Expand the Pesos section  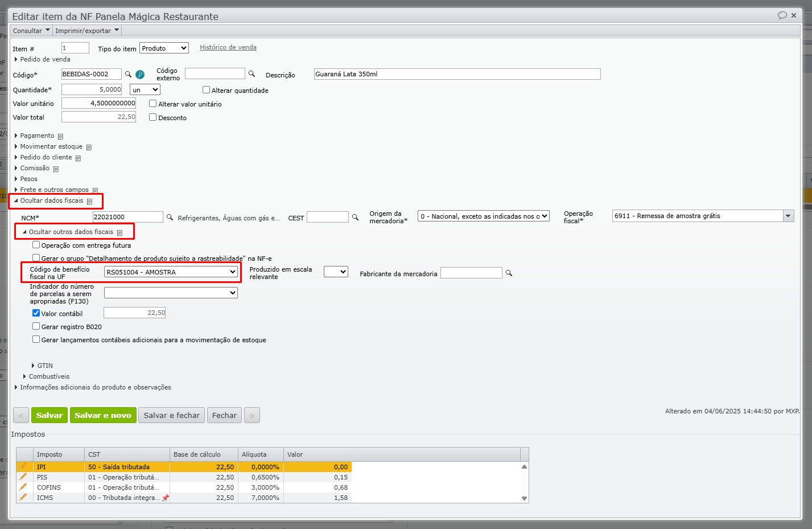click(26, 179)
